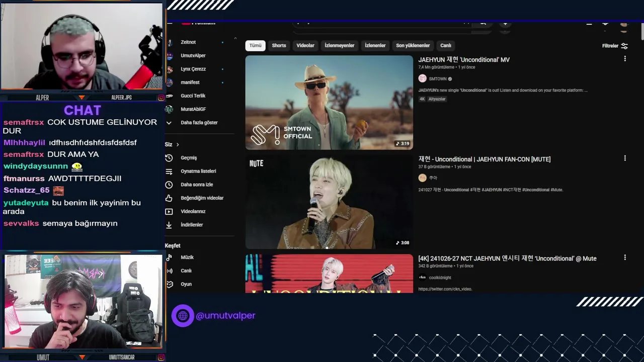The width and height of the screenshot is (644, 362).
Task: Open more options for JAEHYUN 'Unconditional' MV
Action: coord(625,59)
